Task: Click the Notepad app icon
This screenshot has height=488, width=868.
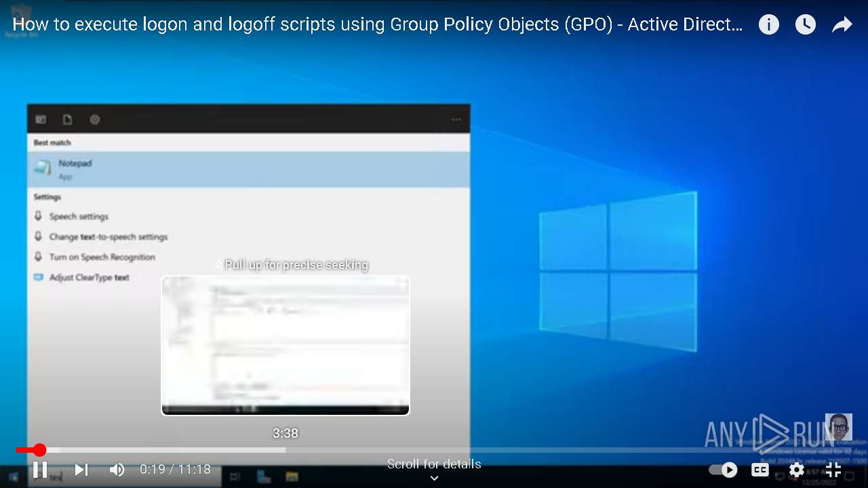Action: (42, 168)
